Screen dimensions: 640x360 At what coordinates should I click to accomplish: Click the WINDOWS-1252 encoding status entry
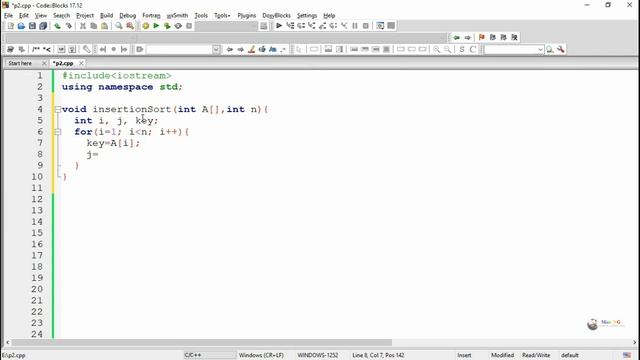(x=318, y=355)
